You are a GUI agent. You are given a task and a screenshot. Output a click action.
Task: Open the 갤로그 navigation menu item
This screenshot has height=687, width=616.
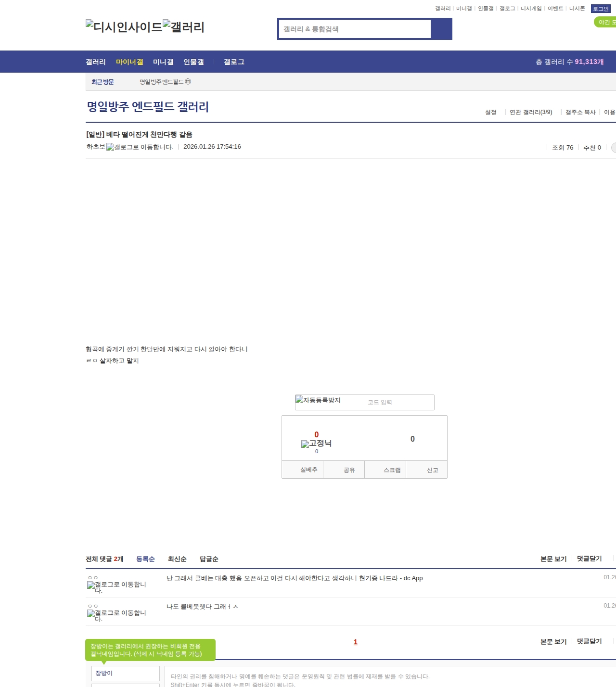pyautogui.click(x=234, y=62)
